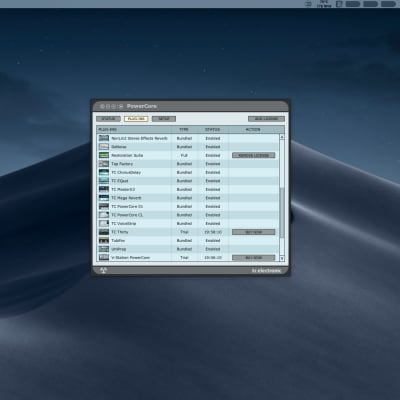Click the Full type cell for Restoration Suite
This screenshot has height=400, width=400.
coord(184,155)
